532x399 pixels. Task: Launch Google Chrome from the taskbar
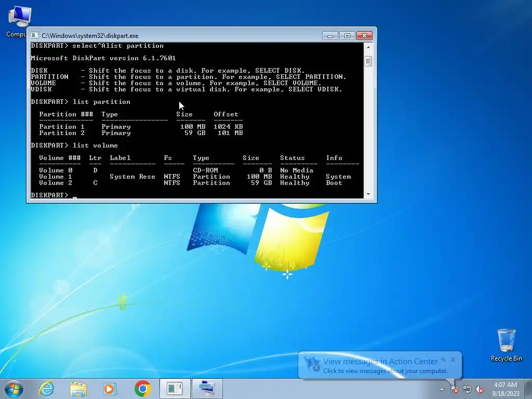[x=142, y=389]
